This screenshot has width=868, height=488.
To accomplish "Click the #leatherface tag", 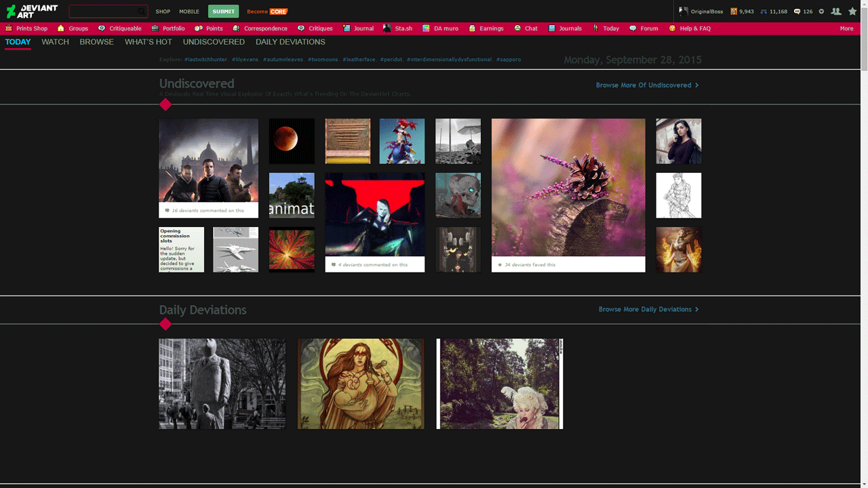I will click(x=359, y=60).
